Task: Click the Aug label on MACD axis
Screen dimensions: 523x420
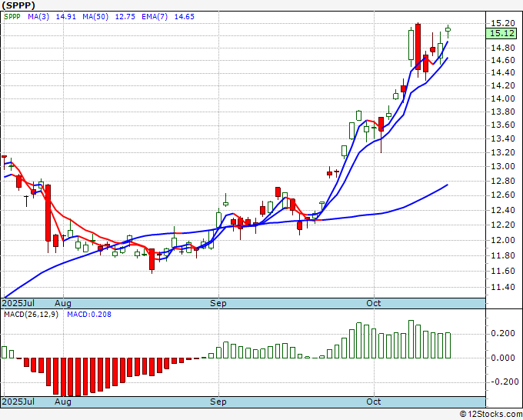Action: click(x=63, y=402)
